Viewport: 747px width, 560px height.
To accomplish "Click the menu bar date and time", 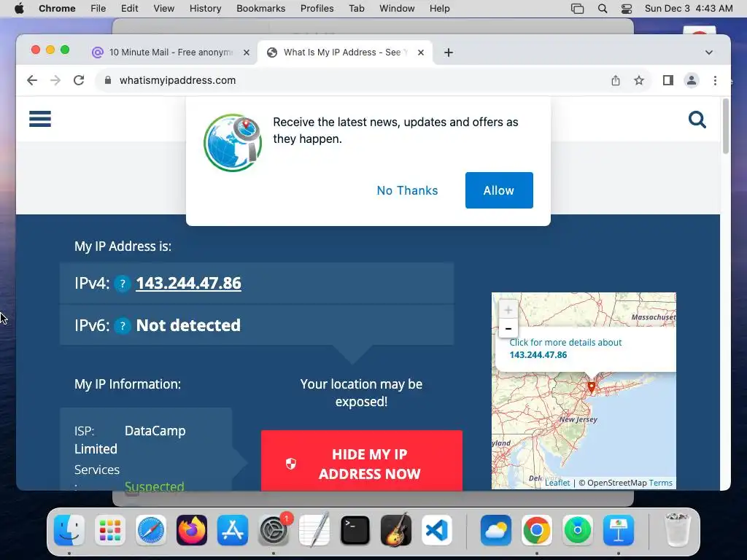I will [689, 9].
